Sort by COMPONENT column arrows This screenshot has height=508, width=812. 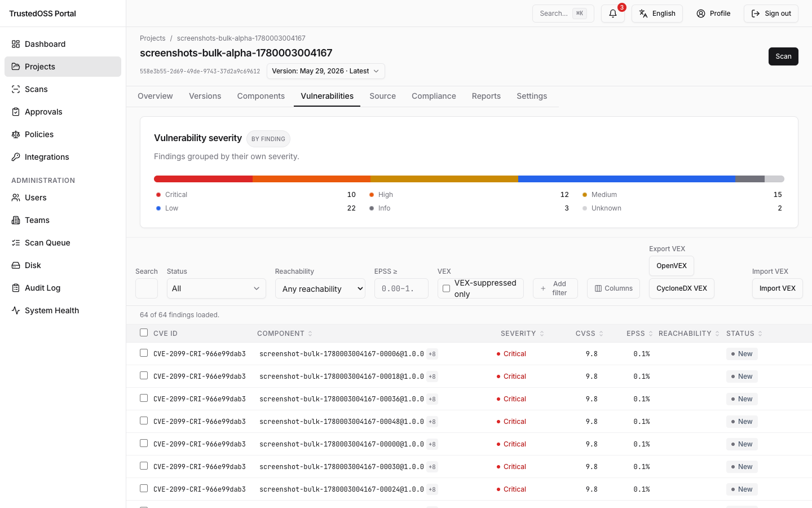[x=310, y=334]
